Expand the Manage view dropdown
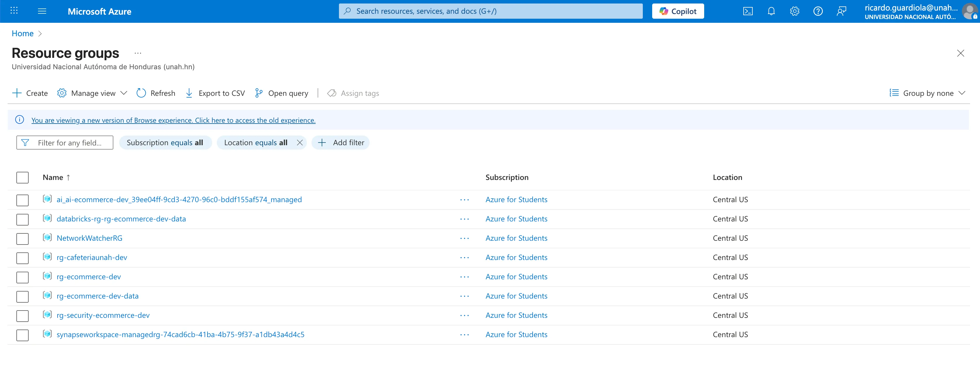This screenshot has height=371, width=980. (93, 93)
